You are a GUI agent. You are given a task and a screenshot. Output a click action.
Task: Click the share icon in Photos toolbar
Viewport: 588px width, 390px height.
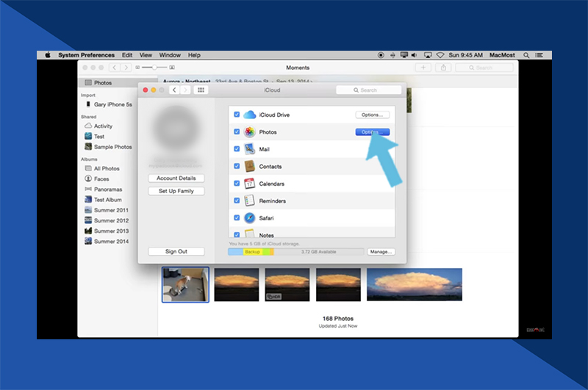(443, 68)
